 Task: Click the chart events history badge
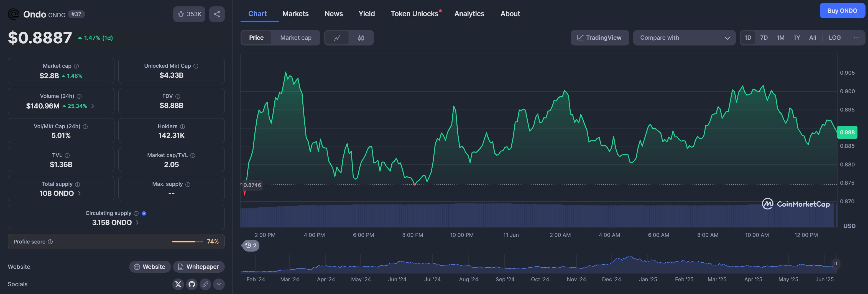tap(251, 245)
